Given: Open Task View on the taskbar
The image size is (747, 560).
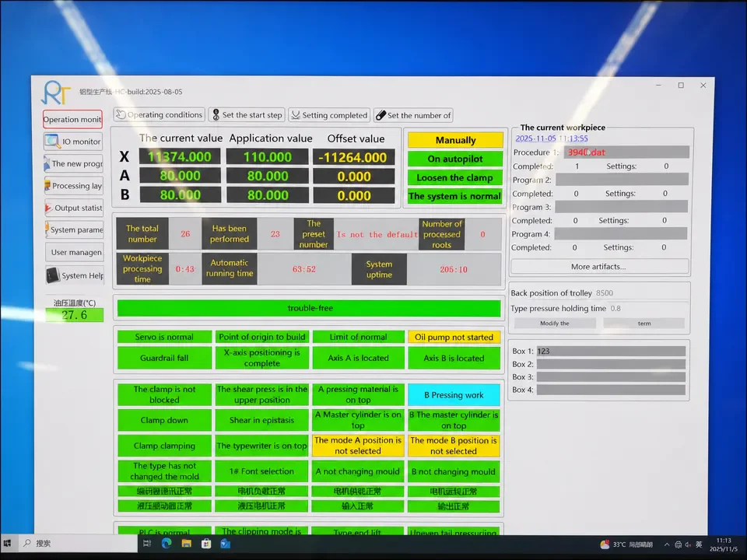Looking at the screenshot, I should click(x=147, y=544).
